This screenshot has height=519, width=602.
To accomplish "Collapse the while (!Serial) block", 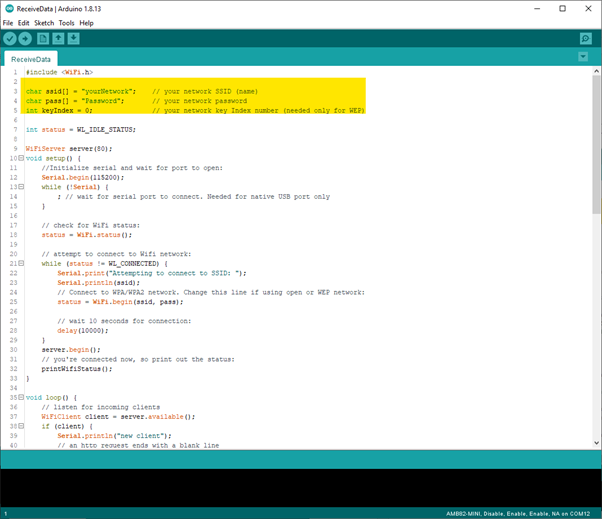I will (21, 186).
